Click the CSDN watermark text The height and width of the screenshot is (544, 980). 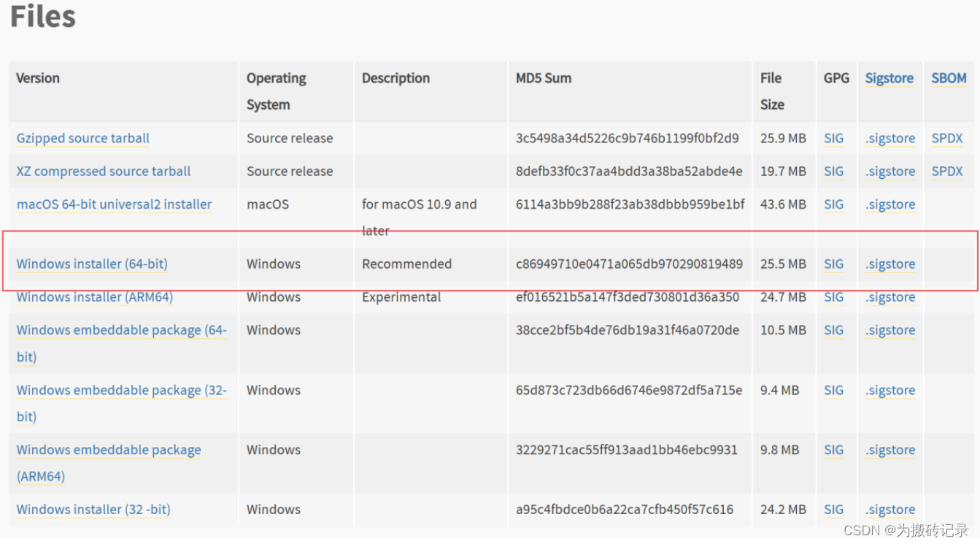[907, 532]
